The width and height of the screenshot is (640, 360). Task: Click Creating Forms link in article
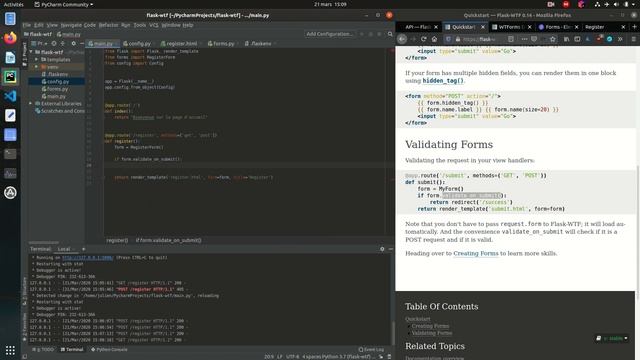click(476, 253)
